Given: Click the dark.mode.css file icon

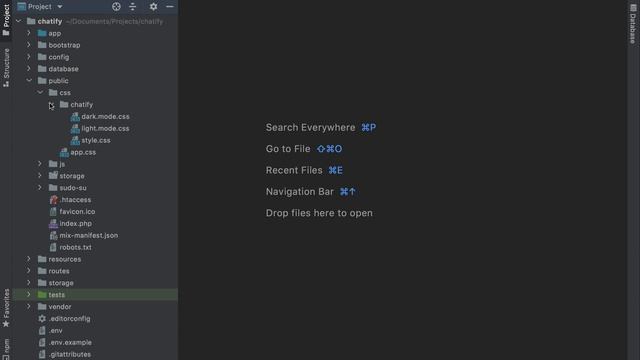Looking at the screenshot, I should (75, 117).
